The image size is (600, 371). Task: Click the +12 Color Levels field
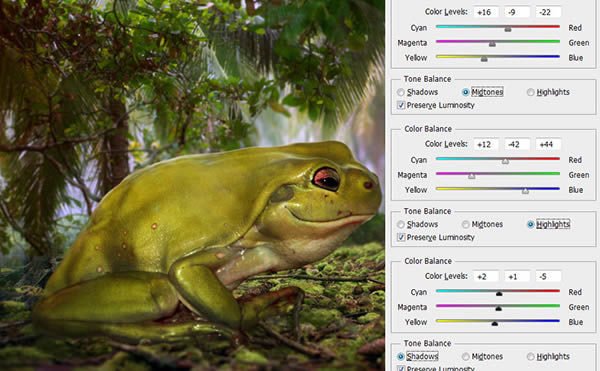point(486,144)
